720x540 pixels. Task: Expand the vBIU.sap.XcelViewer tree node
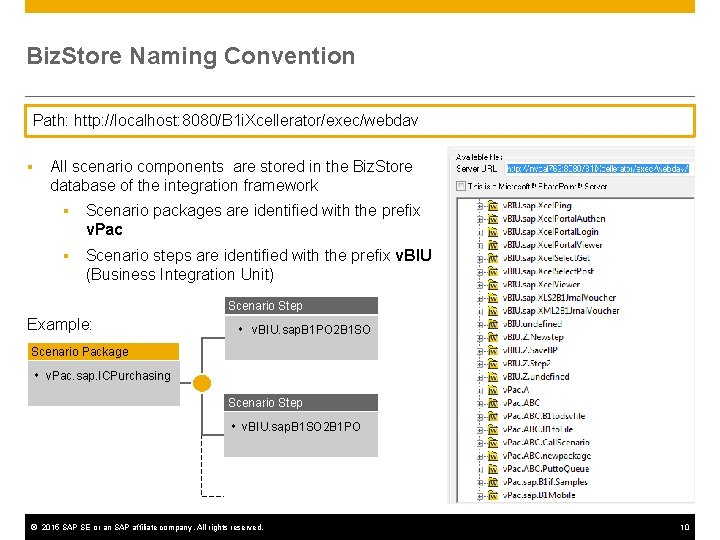pyautogui.click(x=480, y=285)
